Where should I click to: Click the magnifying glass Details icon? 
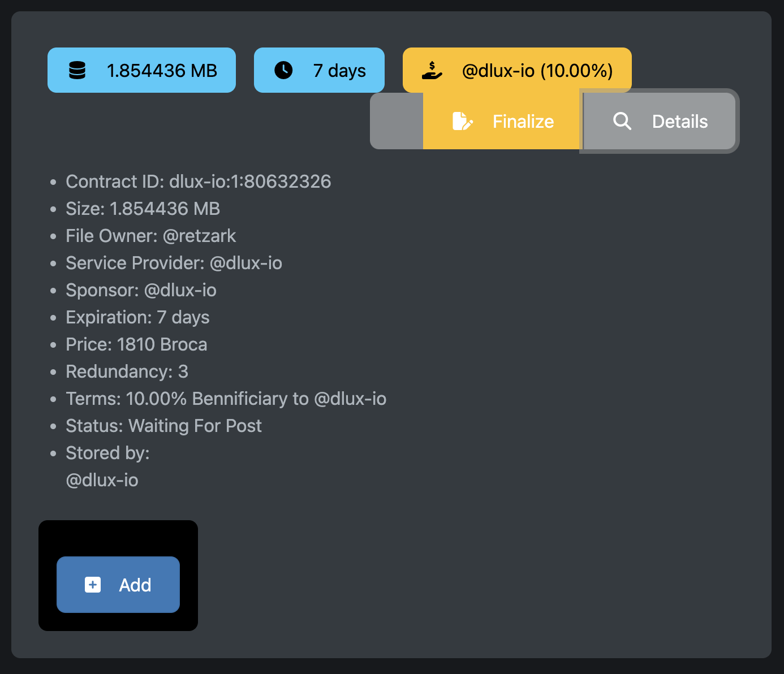point(622,121)
